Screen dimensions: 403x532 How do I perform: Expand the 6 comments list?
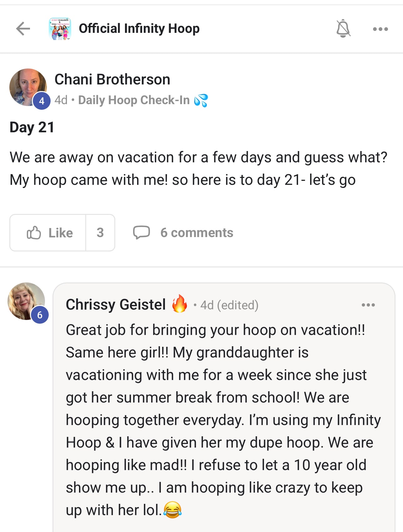tap(197, 233)
